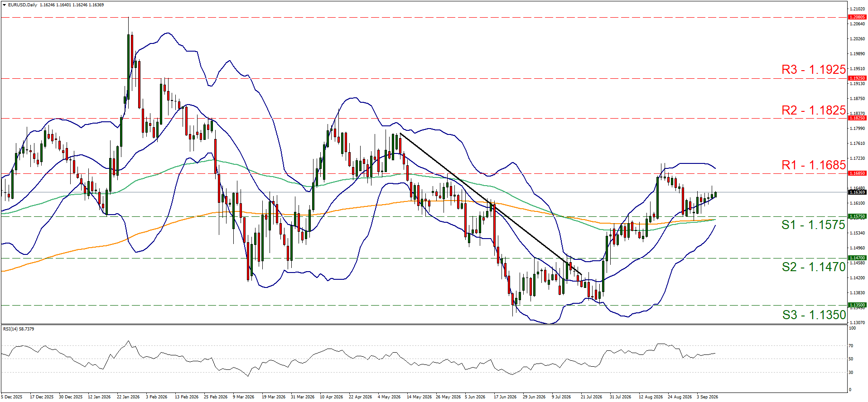Select the current price tag 1.16369

[857, 192]
